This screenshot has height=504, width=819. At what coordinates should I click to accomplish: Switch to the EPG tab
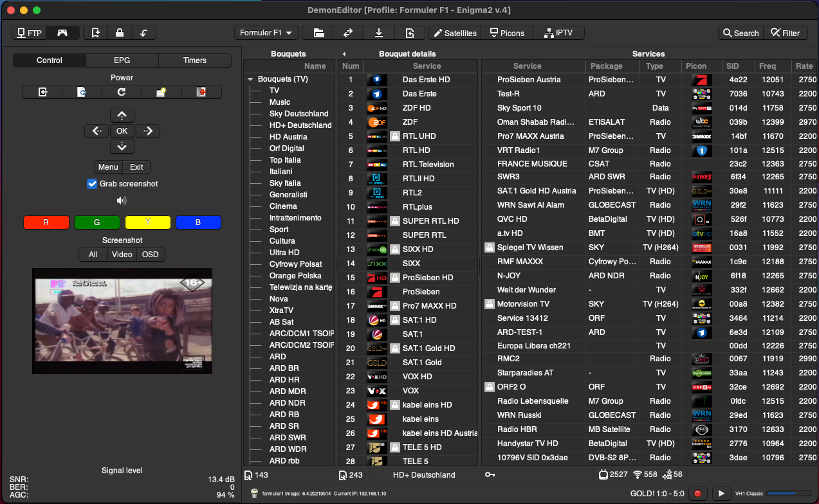(x=122, y=60)
